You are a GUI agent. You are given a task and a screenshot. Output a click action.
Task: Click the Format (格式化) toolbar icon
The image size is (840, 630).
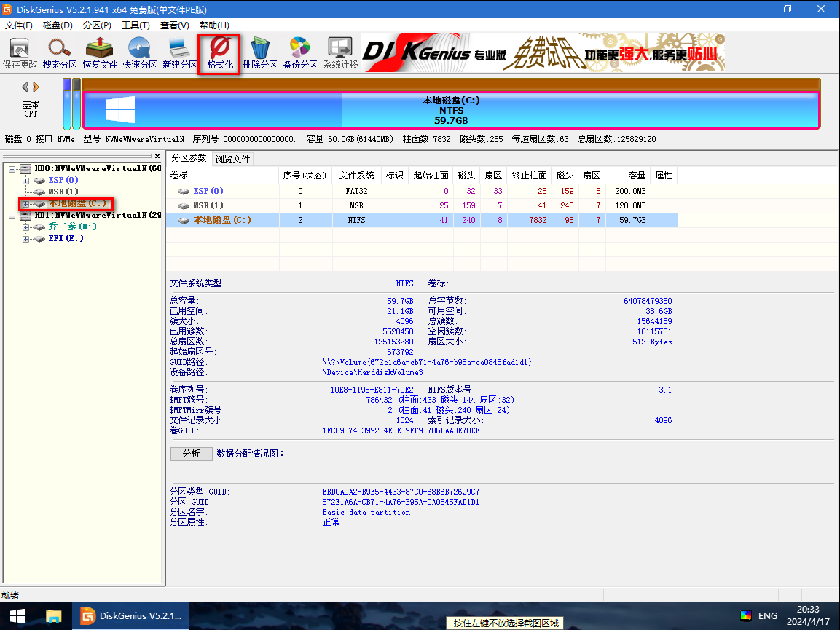(219, 54)
